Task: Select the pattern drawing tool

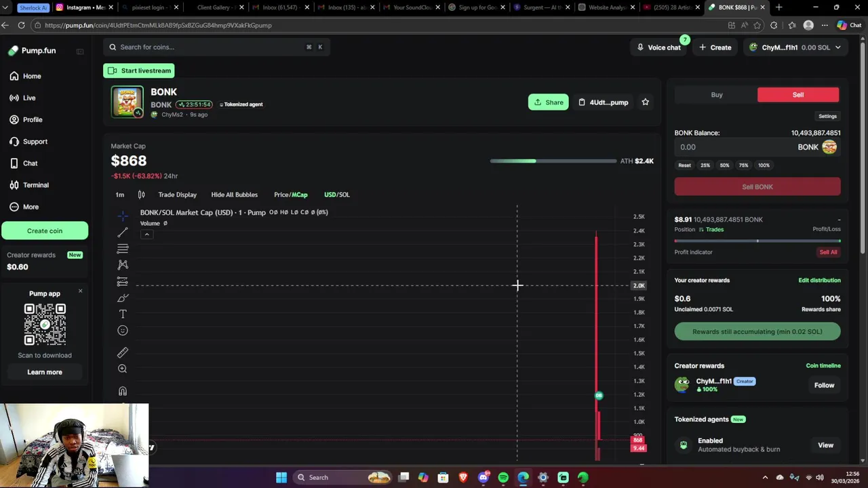Action: [x=123, y=265]
